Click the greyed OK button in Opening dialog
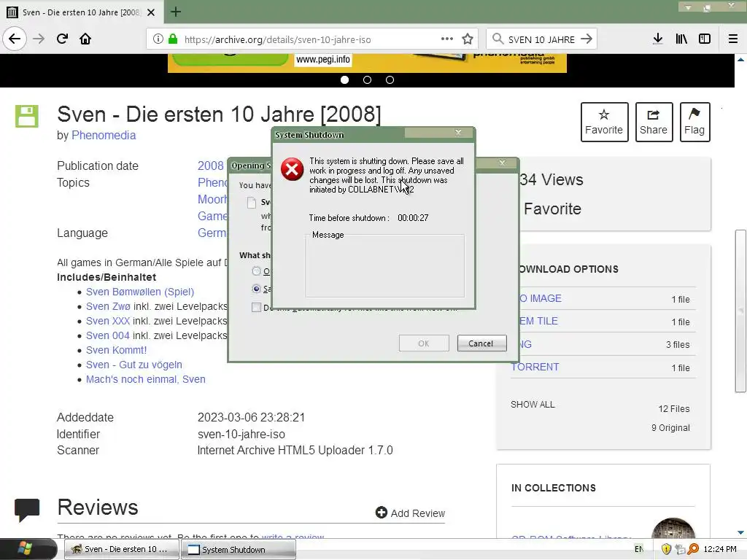Screen dimensions: 747x560 [424, 343]
